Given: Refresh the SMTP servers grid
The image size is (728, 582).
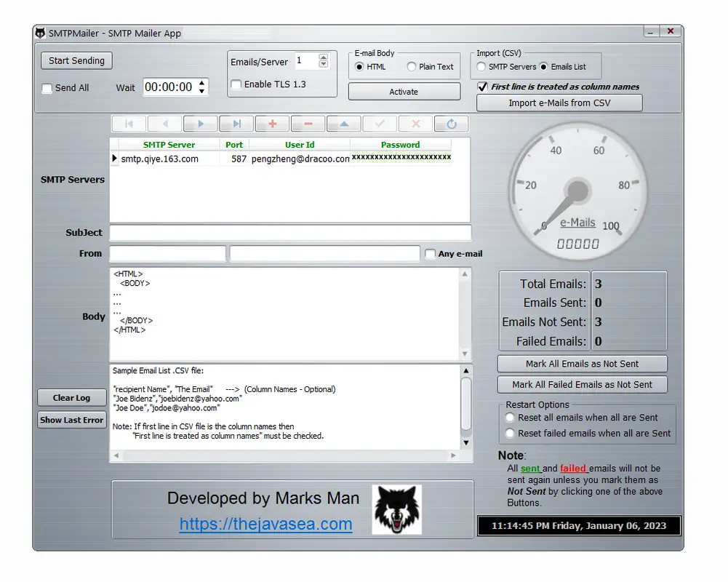Looking at the screenshot, I should click(x=451, y=124).
